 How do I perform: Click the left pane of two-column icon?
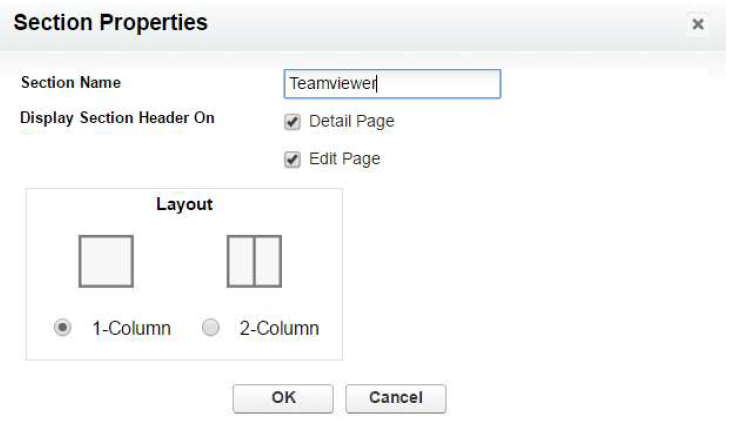[241, 261]
